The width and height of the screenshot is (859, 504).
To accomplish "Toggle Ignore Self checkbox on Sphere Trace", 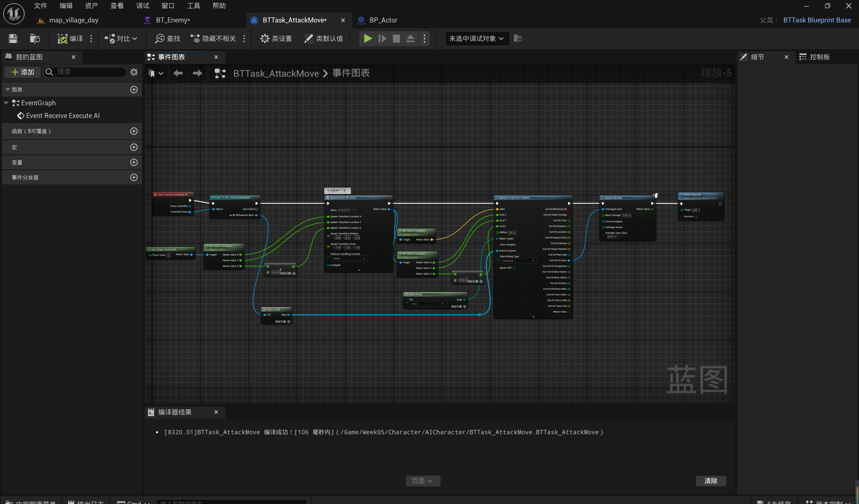I will (514, 268).
